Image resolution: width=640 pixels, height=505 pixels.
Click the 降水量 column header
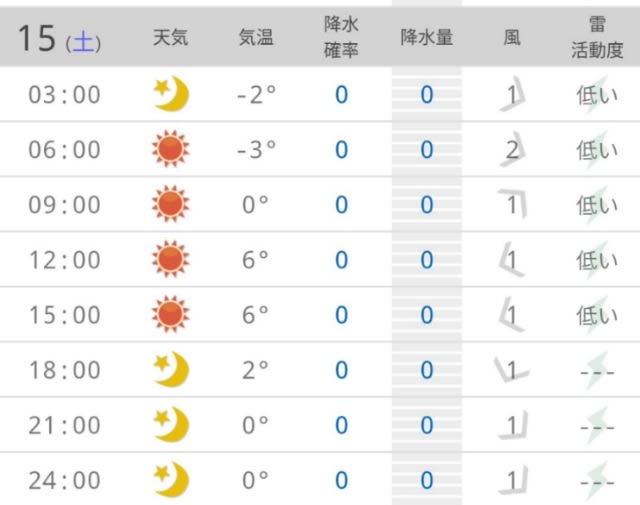click(427, 38)
